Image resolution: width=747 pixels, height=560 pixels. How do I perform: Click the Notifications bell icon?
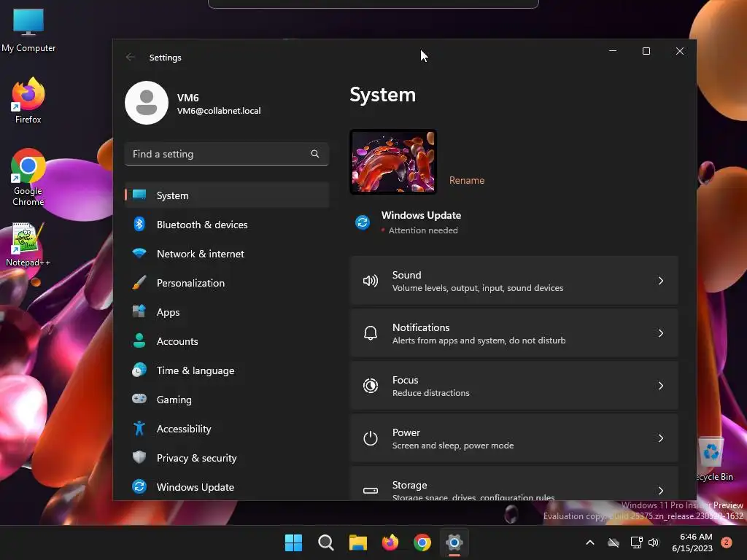(x=370, y=333)
